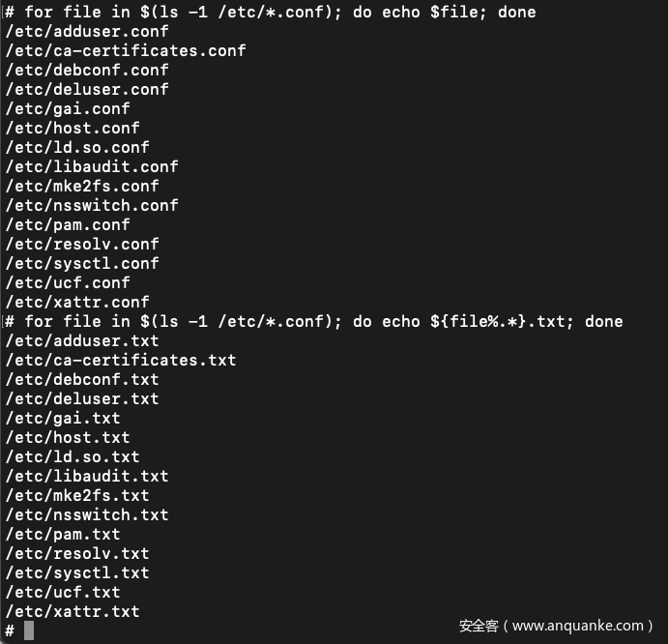Click on /etc/host.txt in output
This screenshot has height=644, width=668.
point(68,437)
